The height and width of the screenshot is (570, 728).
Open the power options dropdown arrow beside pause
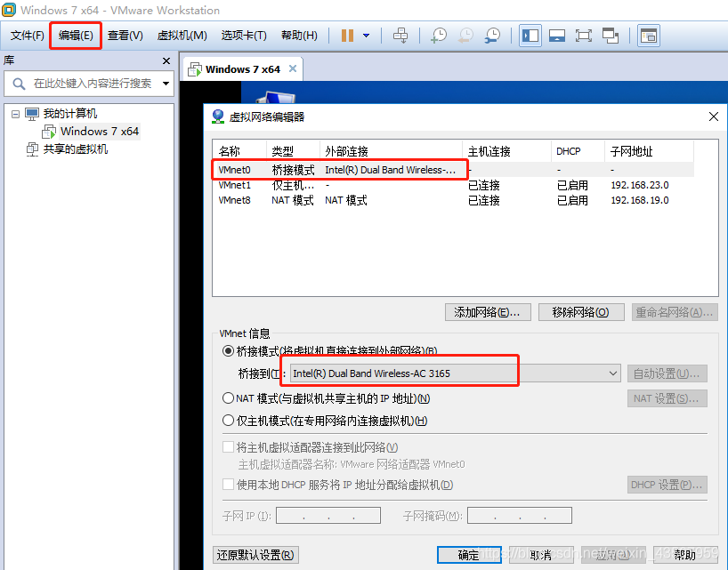point(367,36)
